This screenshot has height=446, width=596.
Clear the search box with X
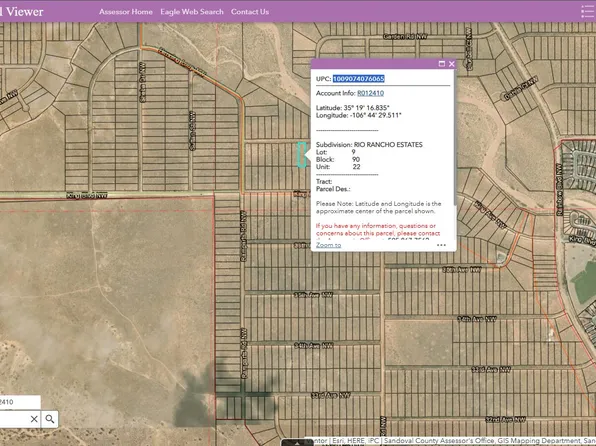(x=34, y=419)
